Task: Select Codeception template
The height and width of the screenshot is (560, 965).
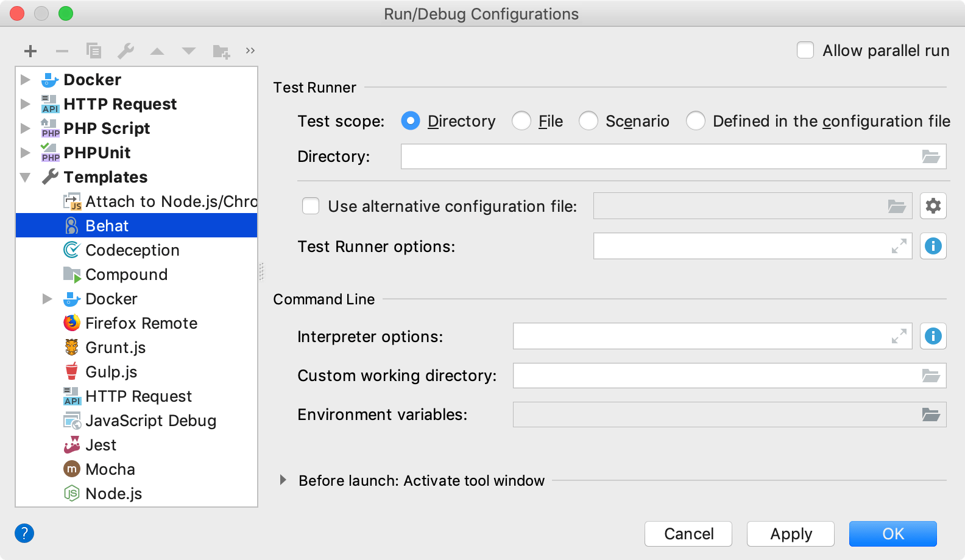Action: tap(136, 250)
